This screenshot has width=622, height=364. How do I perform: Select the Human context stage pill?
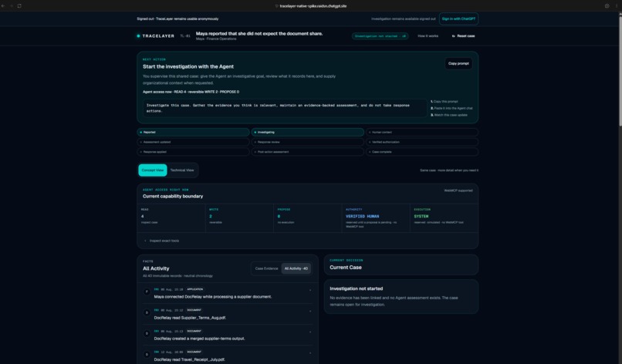click(x=422, y=132)
